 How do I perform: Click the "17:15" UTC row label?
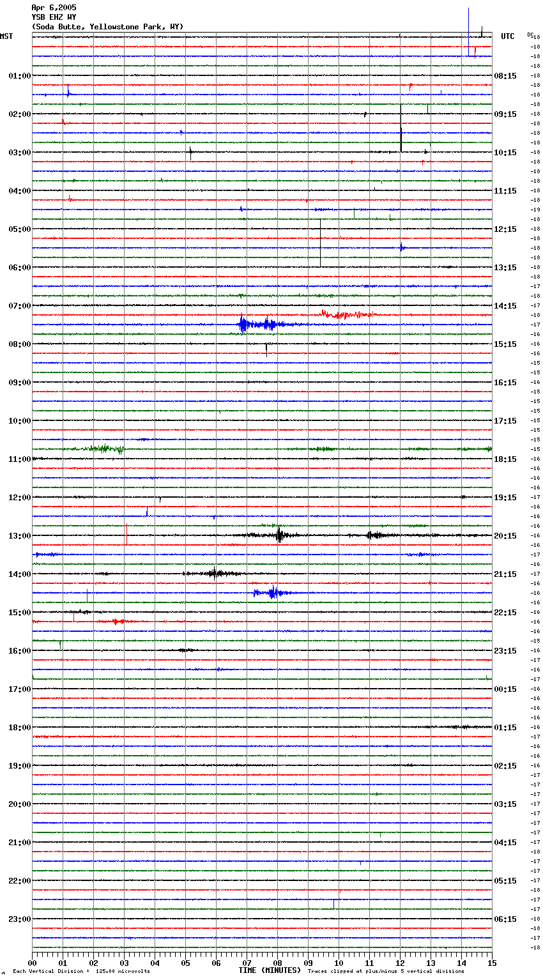point(505,421)
